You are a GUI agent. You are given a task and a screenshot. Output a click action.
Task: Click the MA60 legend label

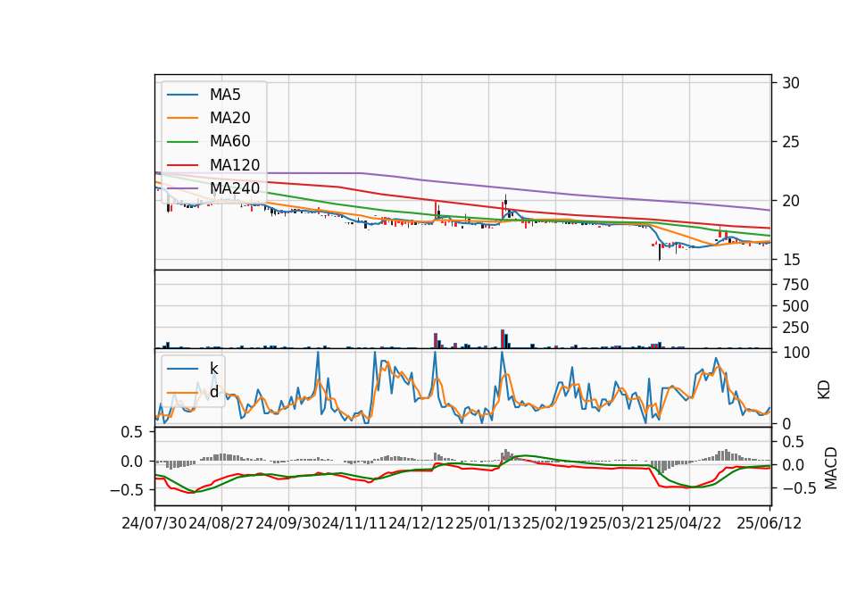pyautogui.click(x=229, y=142)
